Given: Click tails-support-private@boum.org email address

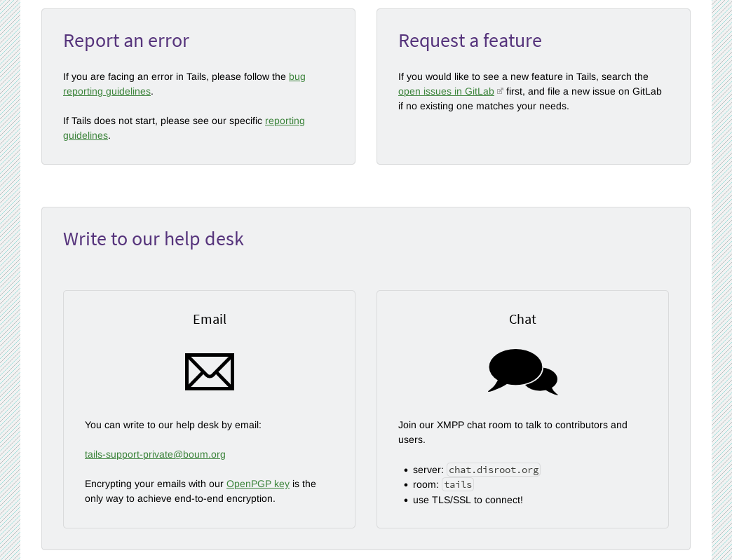Looking at the screenshot, I should 155,455.
